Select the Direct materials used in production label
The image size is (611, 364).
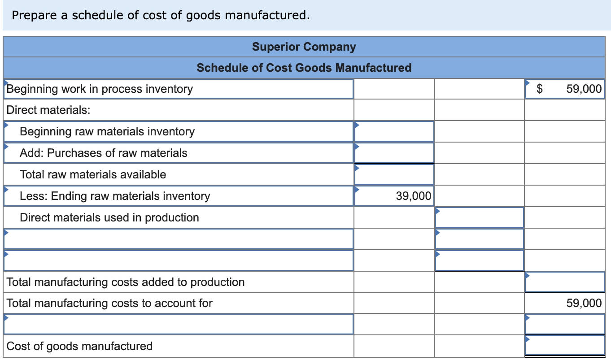click(x=109, y=217)
